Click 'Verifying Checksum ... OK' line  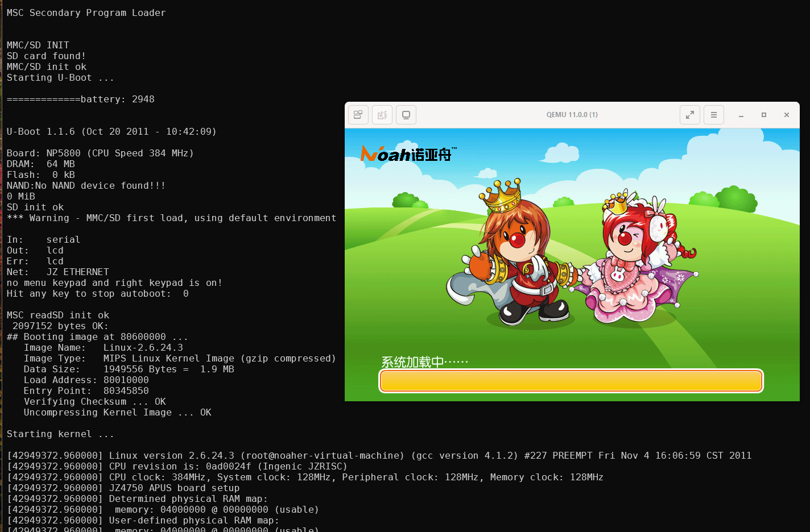[95, 401]
